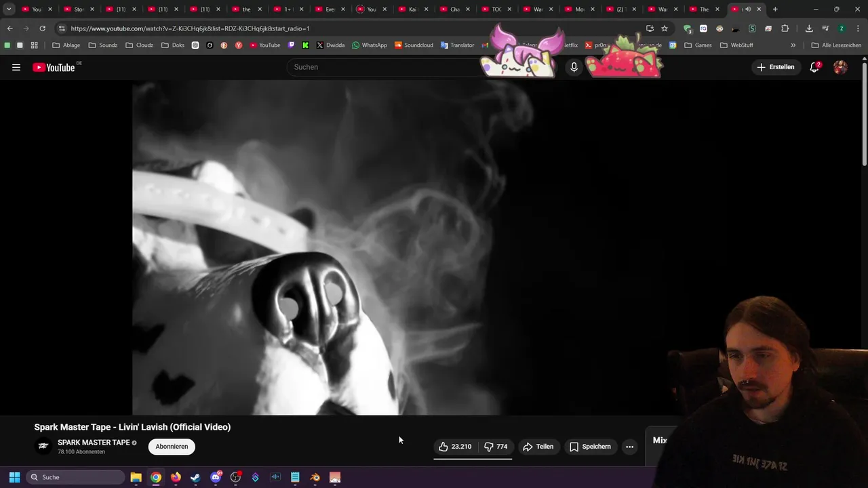868x488 pixels.
Task: Like the video with 23.210 likes
Action: (455, 447)
